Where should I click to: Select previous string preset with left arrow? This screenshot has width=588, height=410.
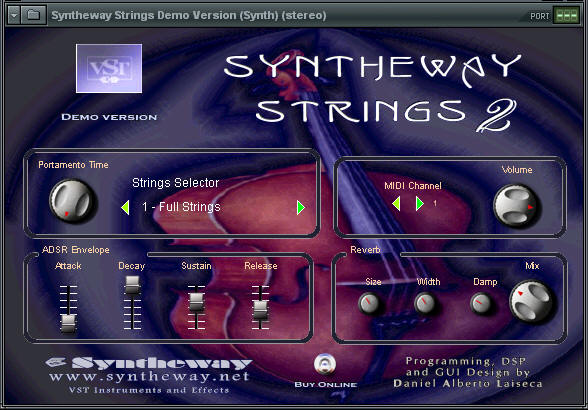[x=126, y=207]
